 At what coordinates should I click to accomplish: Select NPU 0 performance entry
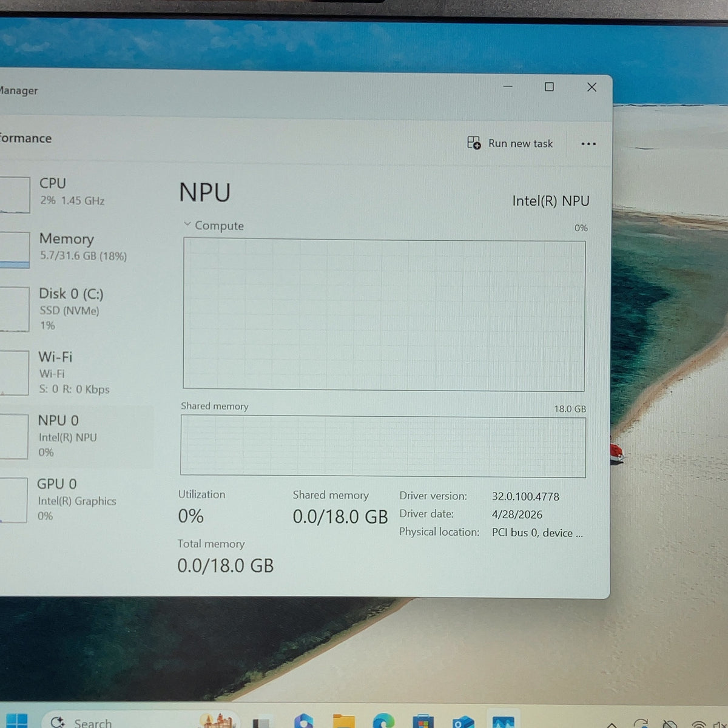pyautogui.click(x=76, y=436)
